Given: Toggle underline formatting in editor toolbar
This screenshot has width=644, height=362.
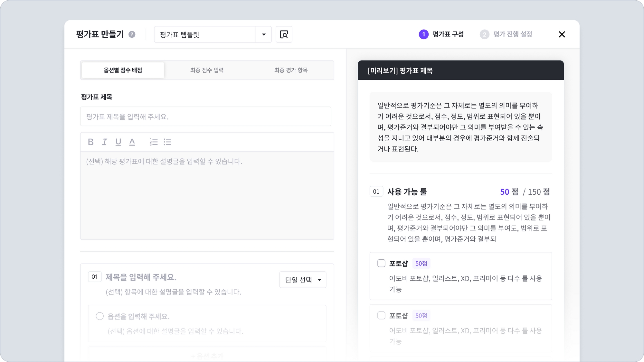Looking at the screenshot, I should (x=118, y=142).
